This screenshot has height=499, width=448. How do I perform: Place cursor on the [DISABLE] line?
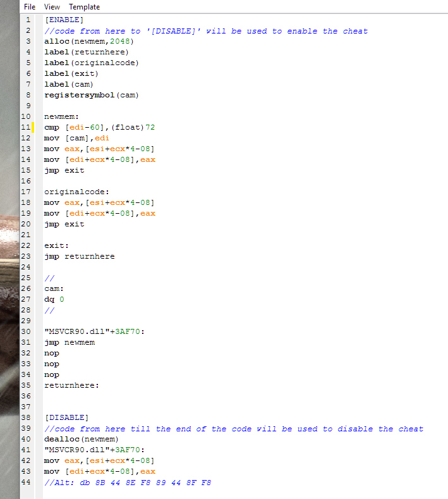(x=66, y=417)
